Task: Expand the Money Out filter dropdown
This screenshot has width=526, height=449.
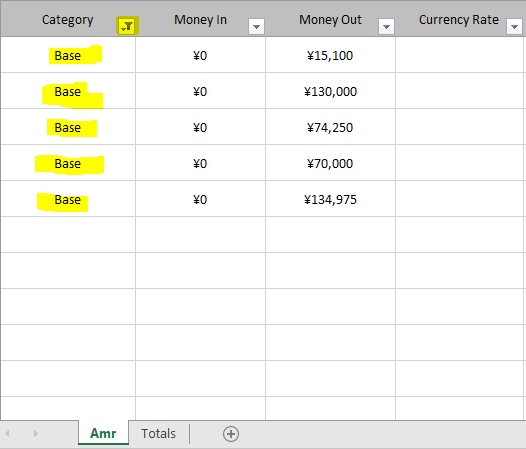Action: [386, 27]
